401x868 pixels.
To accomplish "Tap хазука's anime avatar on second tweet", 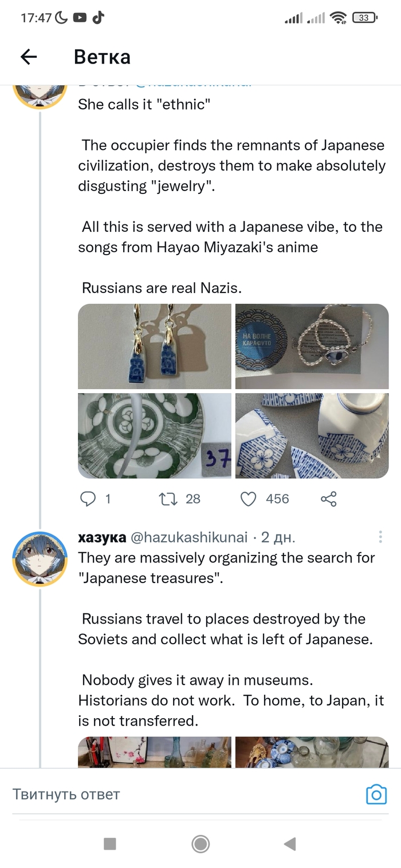I will (x=40, y=559).
